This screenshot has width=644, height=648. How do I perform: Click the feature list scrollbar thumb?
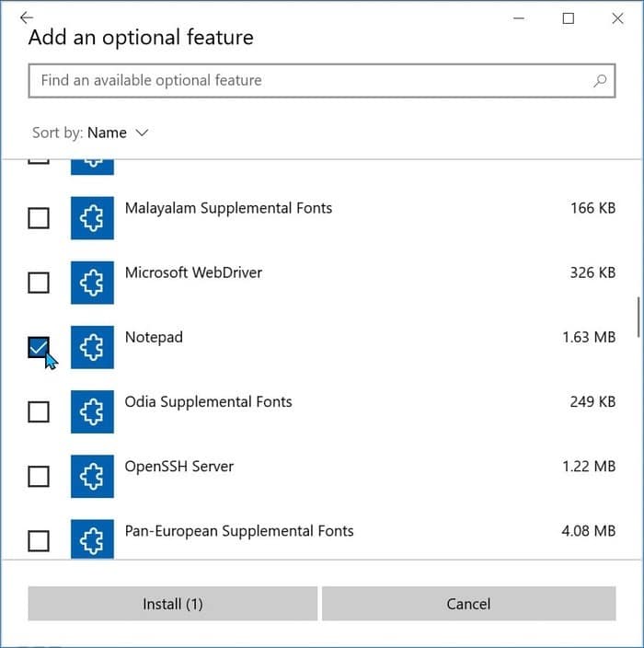point(638,317)
